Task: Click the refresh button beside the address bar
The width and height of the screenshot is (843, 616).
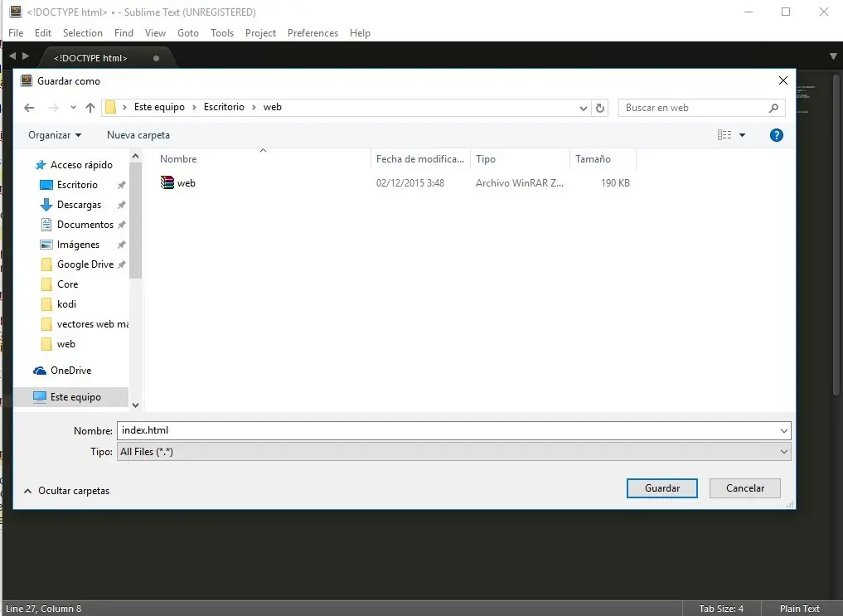Action: pos(600,108)
